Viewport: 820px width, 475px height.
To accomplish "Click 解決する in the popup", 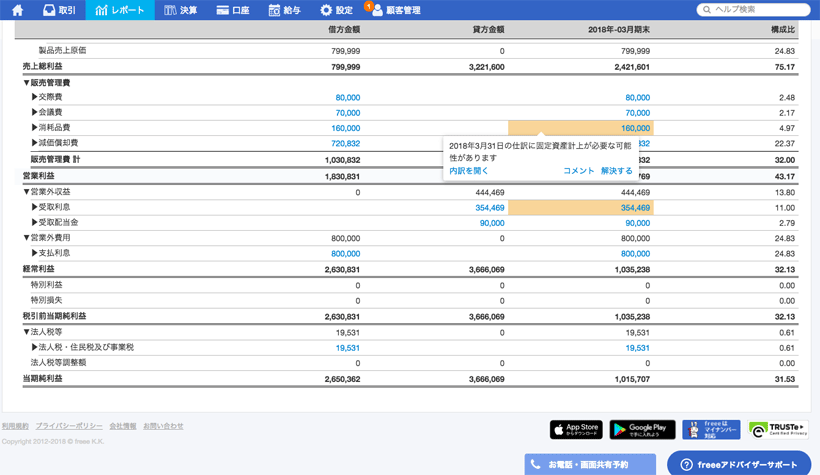I will (616, 171).
